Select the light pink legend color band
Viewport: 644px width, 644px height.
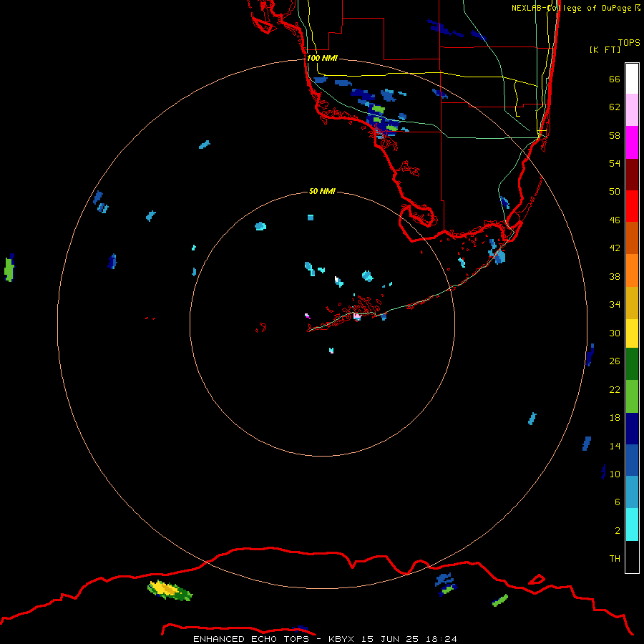point(632,110)
